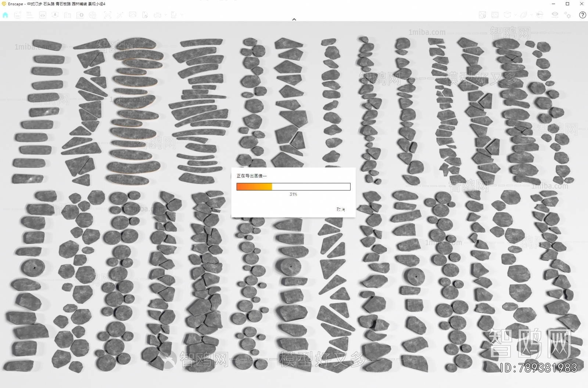Open general settings gears icon
588x388 pixels.
(x=568, y=15)
